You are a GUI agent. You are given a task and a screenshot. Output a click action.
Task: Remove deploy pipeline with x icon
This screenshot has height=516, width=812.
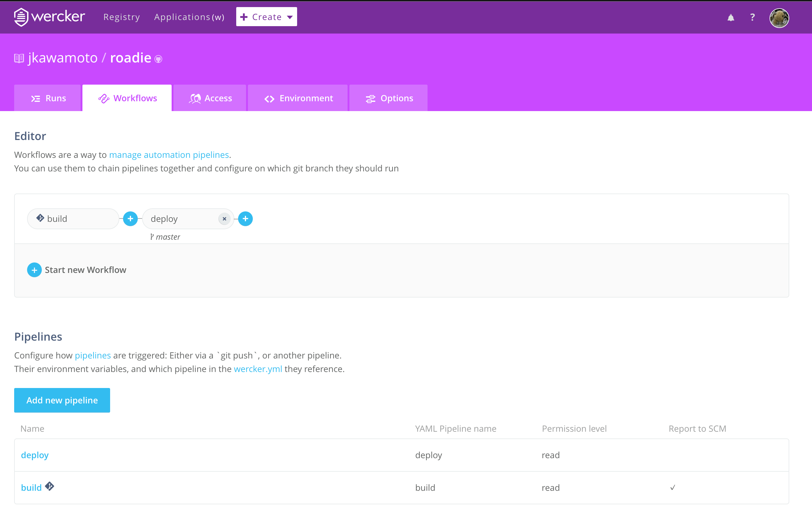(x=224, y=219)
